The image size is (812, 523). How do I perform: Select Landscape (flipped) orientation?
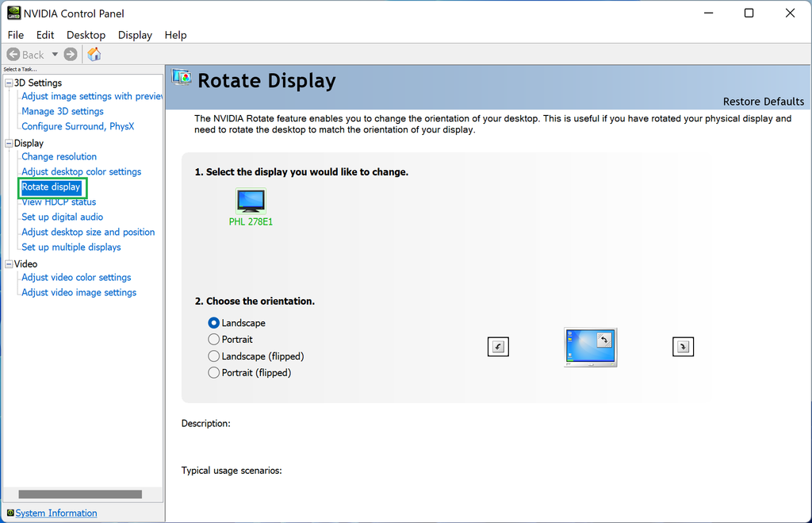point(213,356)
